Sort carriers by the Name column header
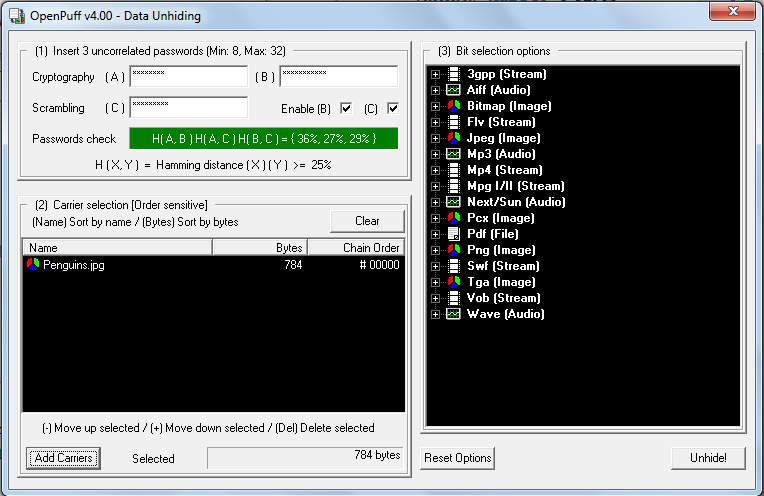Image resolution: width=764 pixels, height=496 pixels. point(117,248)
